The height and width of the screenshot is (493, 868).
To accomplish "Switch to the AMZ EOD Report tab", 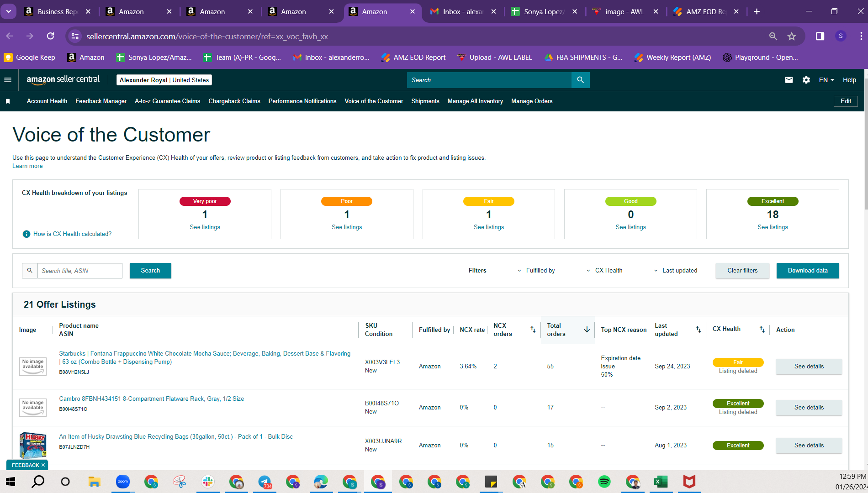I will (706, 11).
